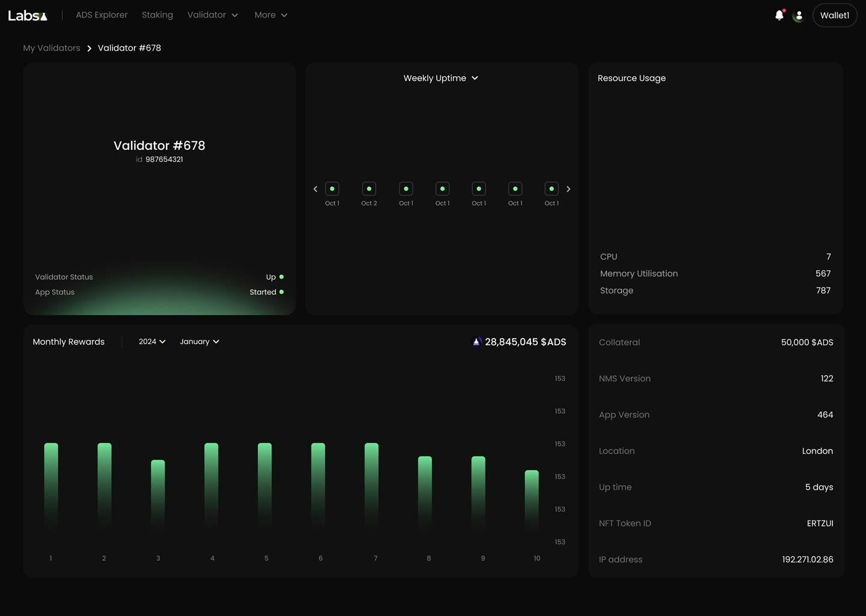
Task: Select day 1 rewards bar
Action: click(51, 486)
